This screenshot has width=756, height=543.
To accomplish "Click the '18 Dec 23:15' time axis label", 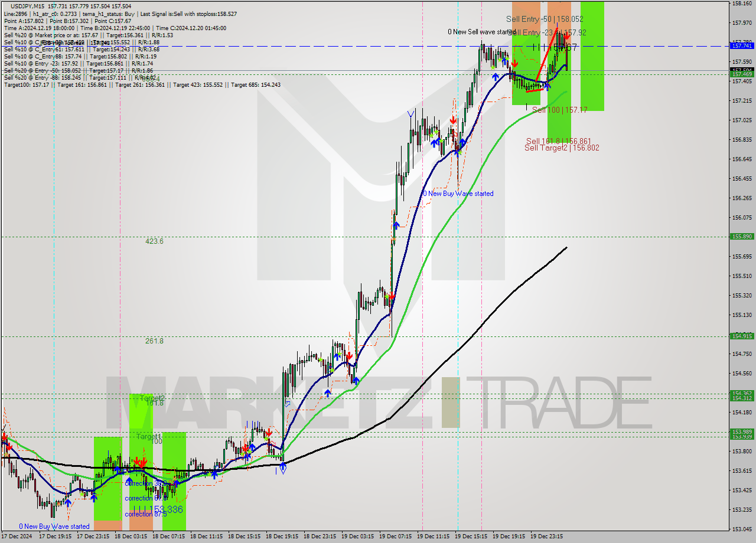I will [320, 537].
